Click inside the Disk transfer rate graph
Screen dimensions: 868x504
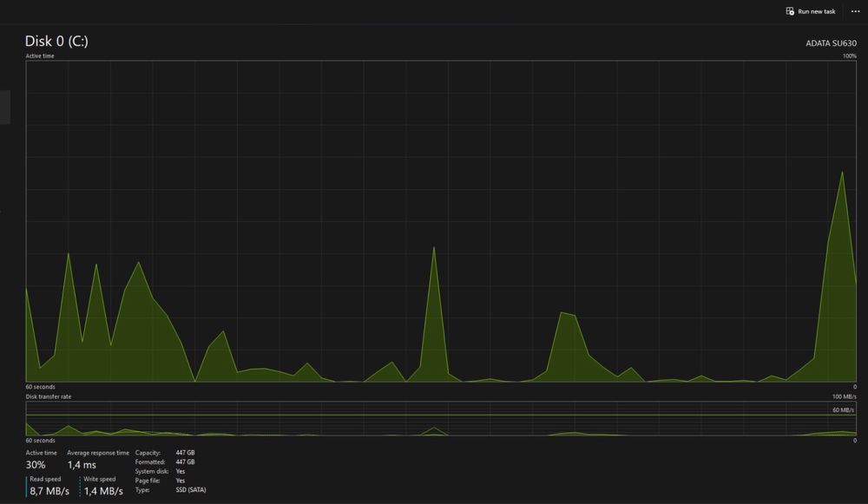click(x=441, y=418)
